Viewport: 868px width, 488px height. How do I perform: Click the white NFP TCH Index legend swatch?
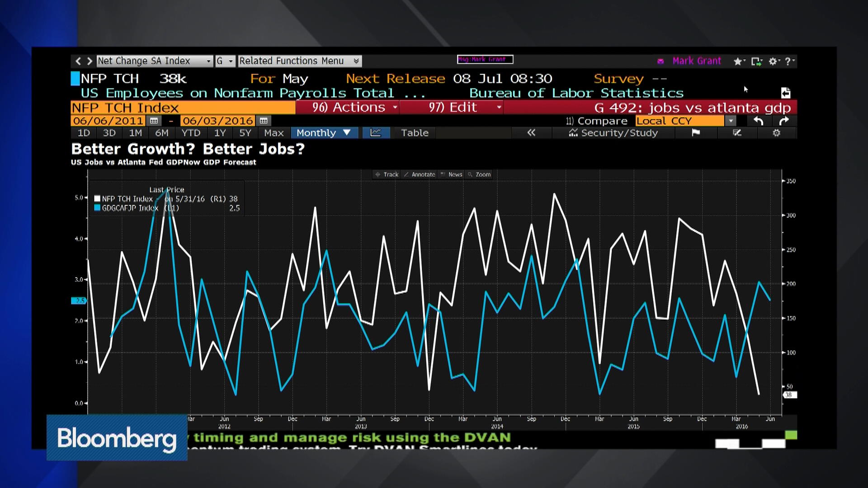click(x=97, y=198)
